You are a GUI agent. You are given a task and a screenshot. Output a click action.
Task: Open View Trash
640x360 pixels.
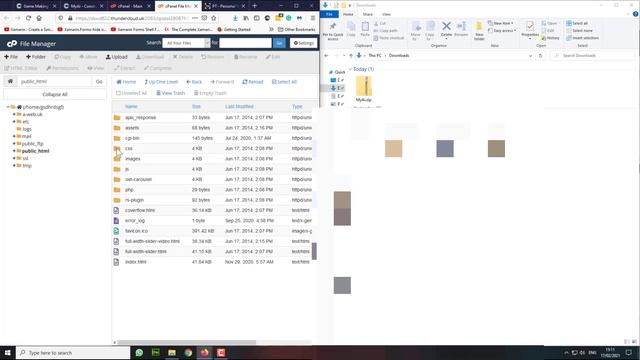171,93
